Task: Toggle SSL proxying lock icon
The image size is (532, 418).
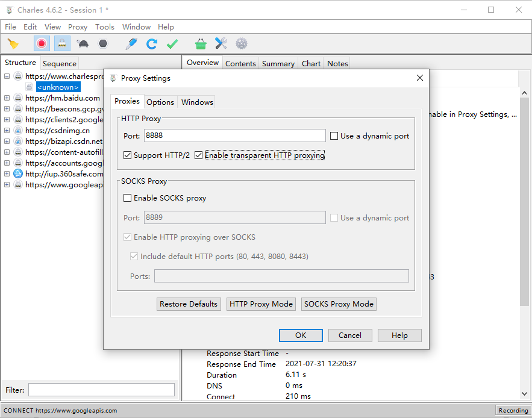Action: (61, 43)
